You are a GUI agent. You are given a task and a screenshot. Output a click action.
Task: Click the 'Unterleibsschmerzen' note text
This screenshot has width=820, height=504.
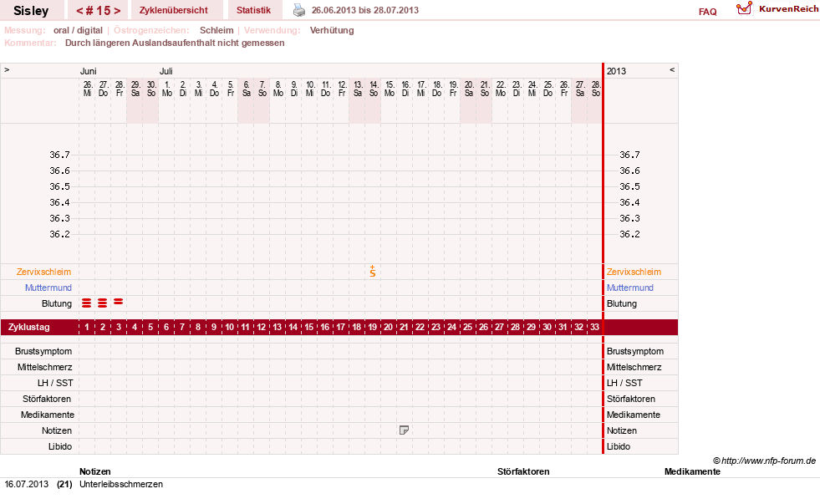(121, 484)
